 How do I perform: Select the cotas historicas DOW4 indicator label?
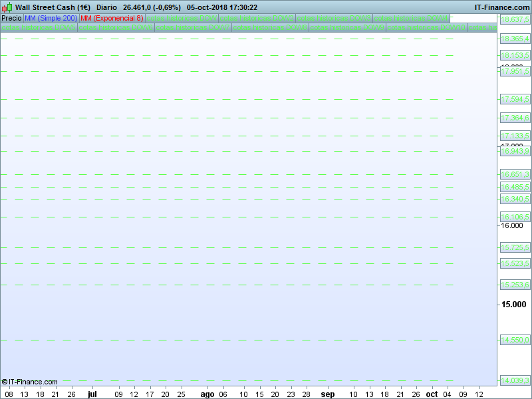tap(410, 19)
